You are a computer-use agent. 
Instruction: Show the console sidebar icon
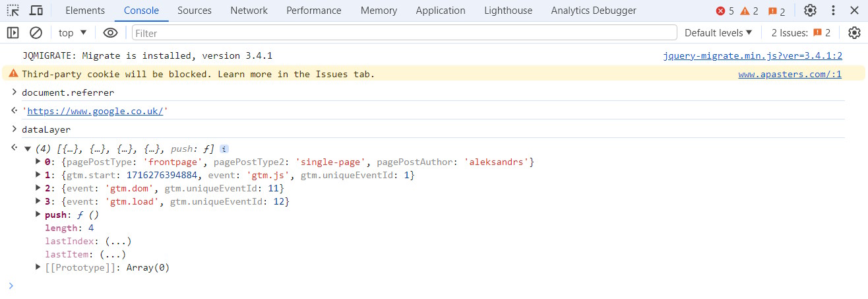(13, 32)
